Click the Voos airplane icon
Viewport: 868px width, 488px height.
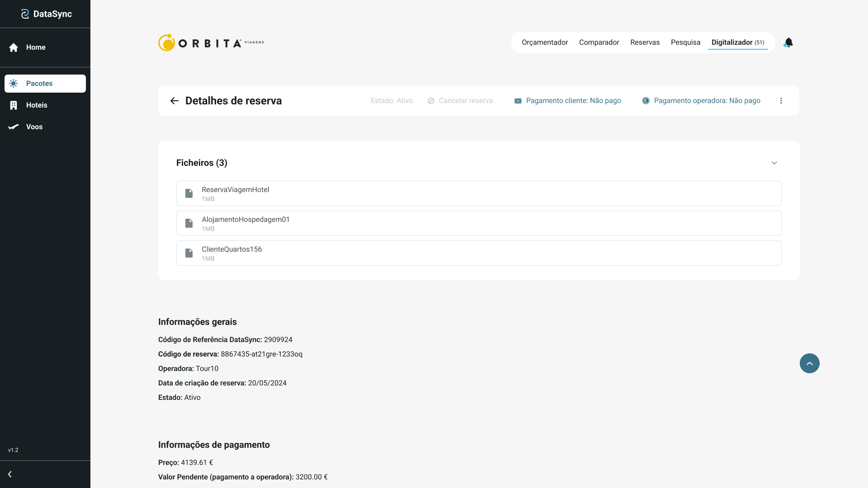(14, 127)
